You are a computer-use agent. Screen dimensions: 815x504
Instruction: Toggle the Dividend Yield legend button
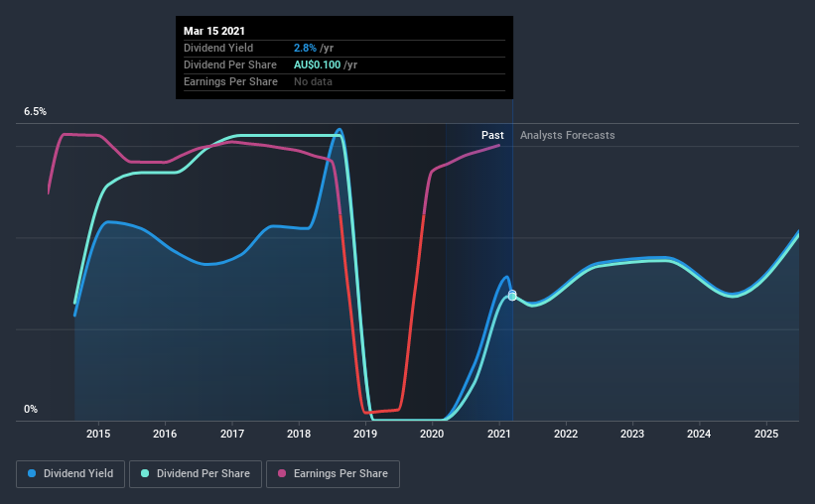point(70,474)
